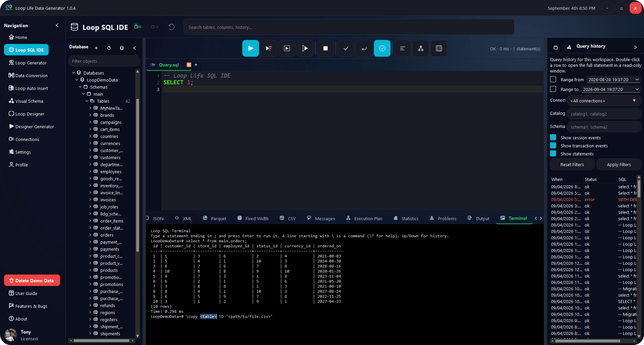Click the search tables, columns, history field
644x345 pixels.
(349, 27)
